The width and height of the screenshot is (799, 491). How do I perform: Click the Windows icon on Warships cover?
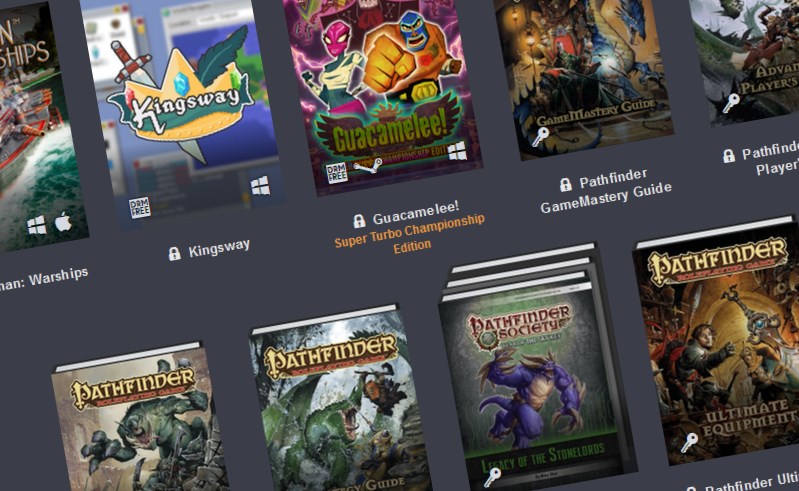tap(36, 225)
